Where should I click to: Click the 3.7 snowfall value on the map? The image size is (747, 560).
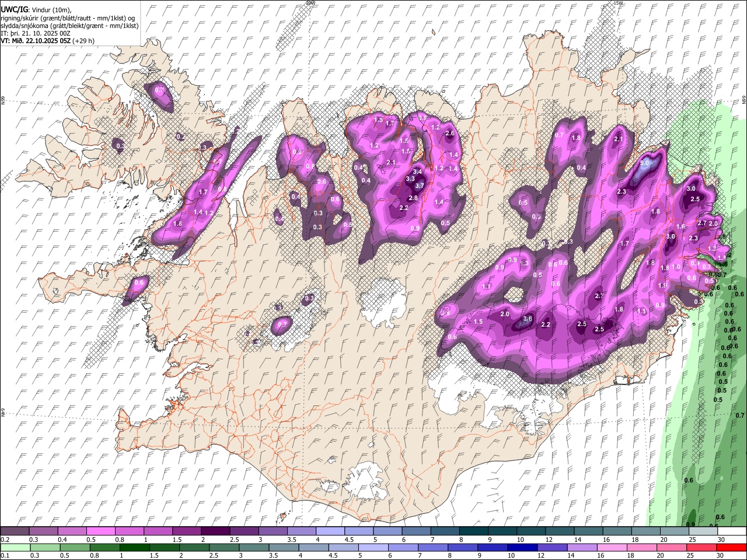click(x=418, y=185)
